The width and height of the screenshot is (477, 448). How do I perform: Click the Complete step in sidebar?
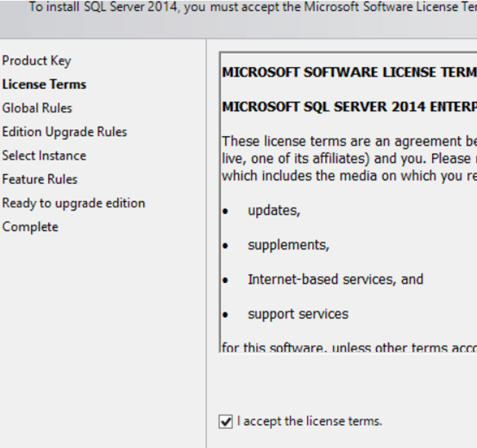[30, 227]
